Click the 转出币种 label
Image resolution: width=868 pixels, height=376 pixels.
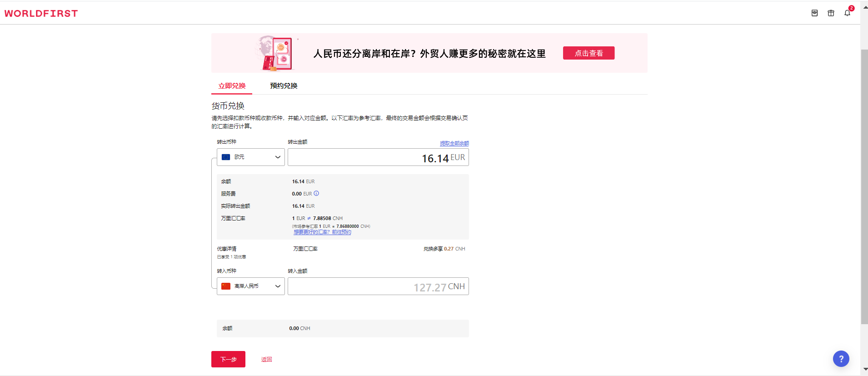tap(226, 142)
